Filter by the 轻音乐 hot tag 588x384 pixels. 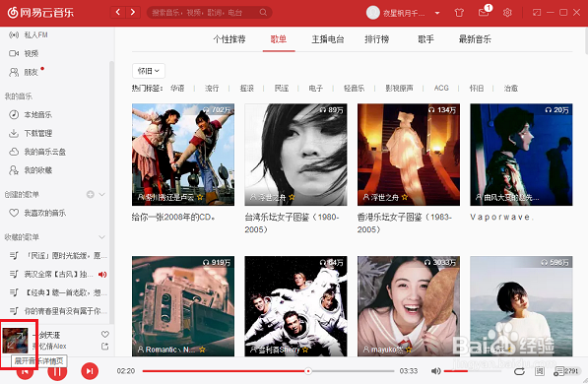coord(354,89)
